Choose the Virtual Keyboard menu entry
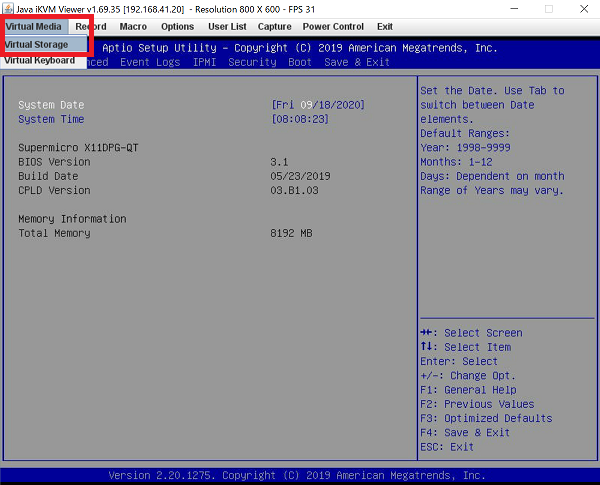Viewport: 600px width, 485px height. (x=39, y=60)
